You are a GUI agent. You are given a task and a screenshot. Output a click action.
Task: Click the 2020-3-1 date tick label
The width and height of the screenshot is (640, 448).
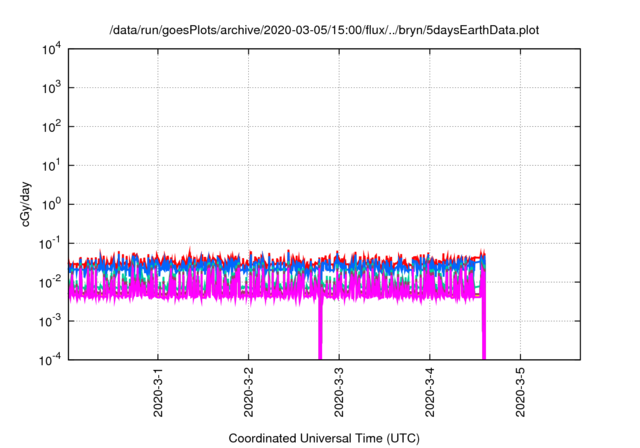click(x=158, y=392)
